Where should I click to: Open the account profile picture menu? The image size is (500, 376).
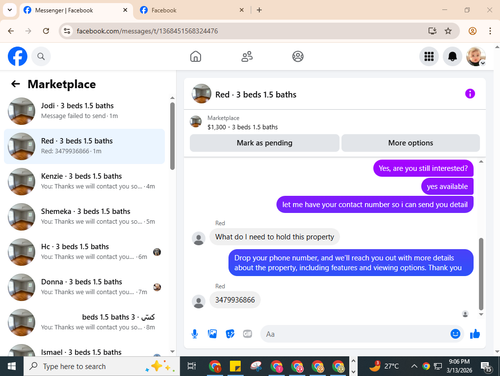pyautogui.click(x=476, y=56)
